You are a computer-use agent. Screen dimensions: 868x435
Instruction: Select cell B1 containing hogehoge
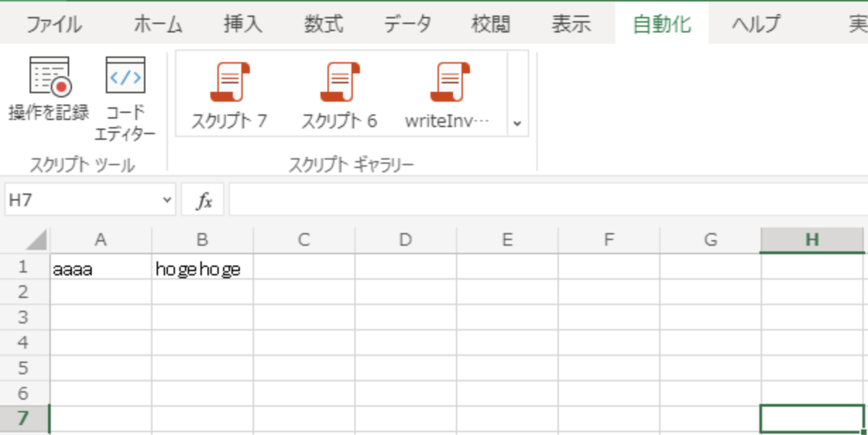tap(203, 268)
